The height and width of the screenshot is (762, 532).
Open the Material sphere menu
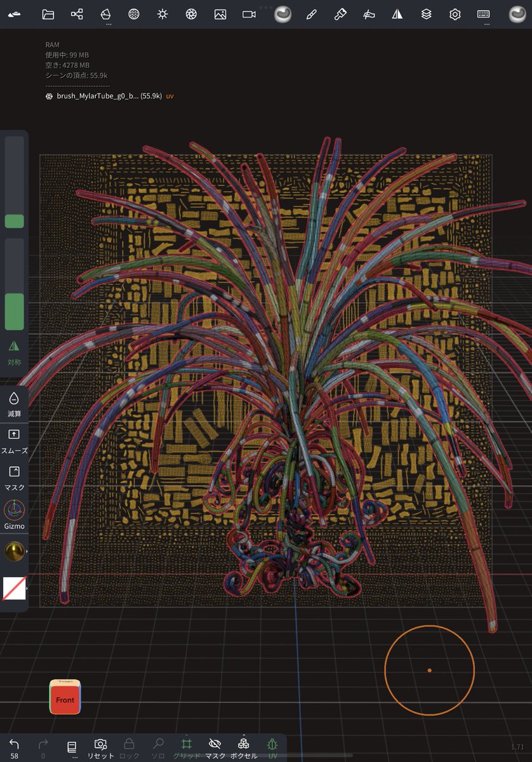[x=134, y=14]
